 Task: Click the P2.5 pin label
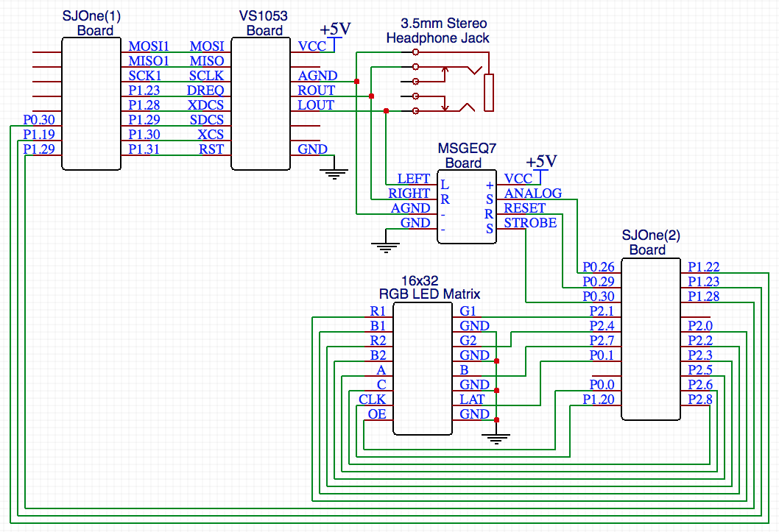coord(700,369)
